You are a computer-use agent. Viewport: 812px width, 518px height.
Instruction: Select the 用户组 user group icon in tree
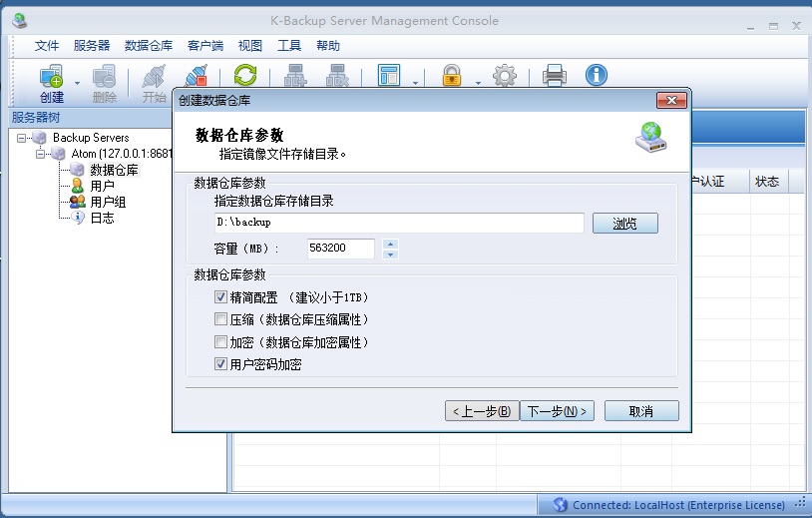(x=77, y=202)
